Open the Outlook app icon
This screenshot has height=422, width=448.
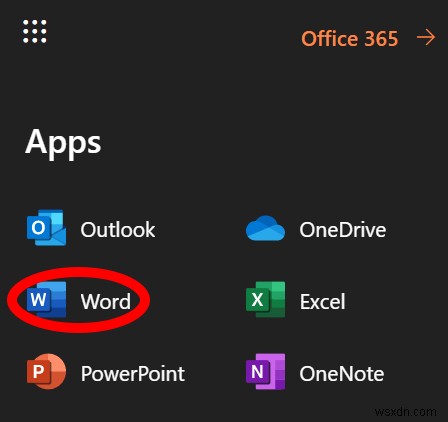(x=46, y=227)
